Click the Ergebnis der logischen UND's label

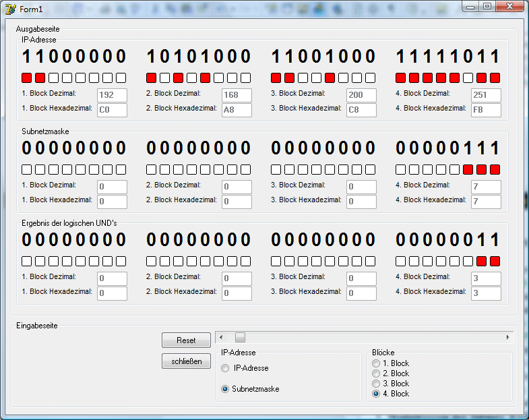pos(69,223)
